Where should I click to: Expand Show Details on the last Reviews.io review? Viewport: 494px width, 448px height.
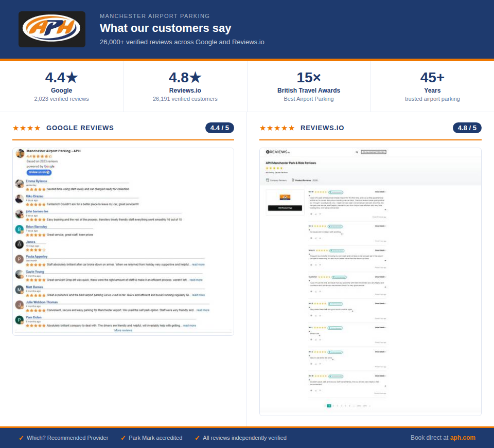380,376
